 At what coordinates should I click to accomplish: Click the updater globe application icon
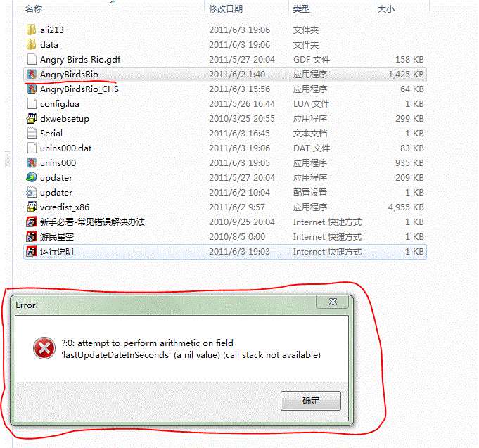[32, 177]
